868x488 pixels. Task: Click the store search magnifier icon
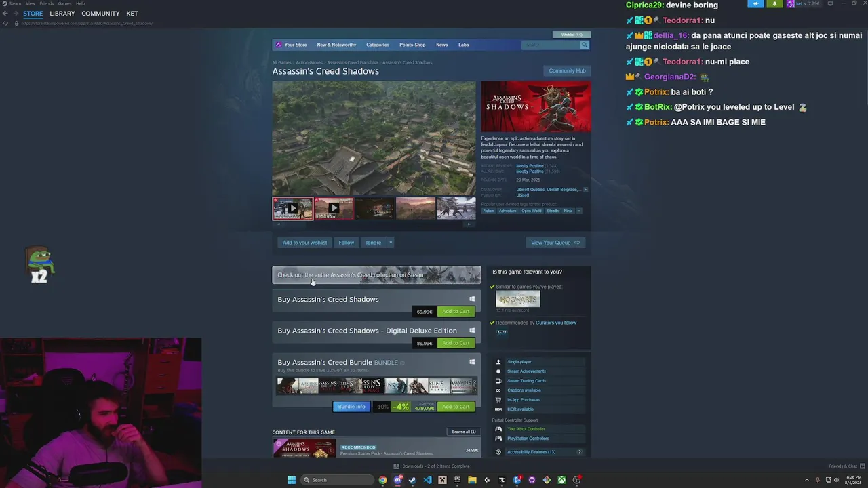[x=584, y=45]
